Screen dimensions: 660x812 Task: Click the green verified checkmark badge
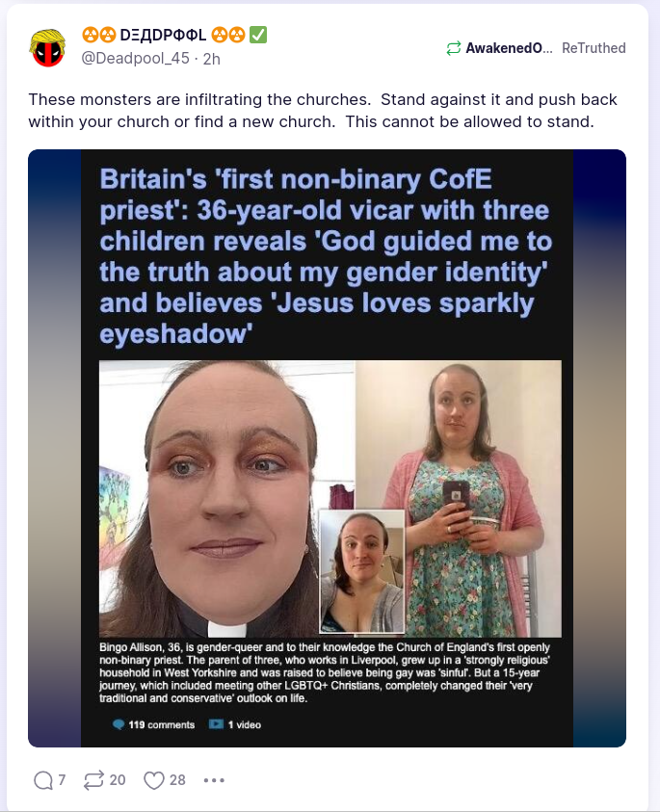(x=258, y=35)
